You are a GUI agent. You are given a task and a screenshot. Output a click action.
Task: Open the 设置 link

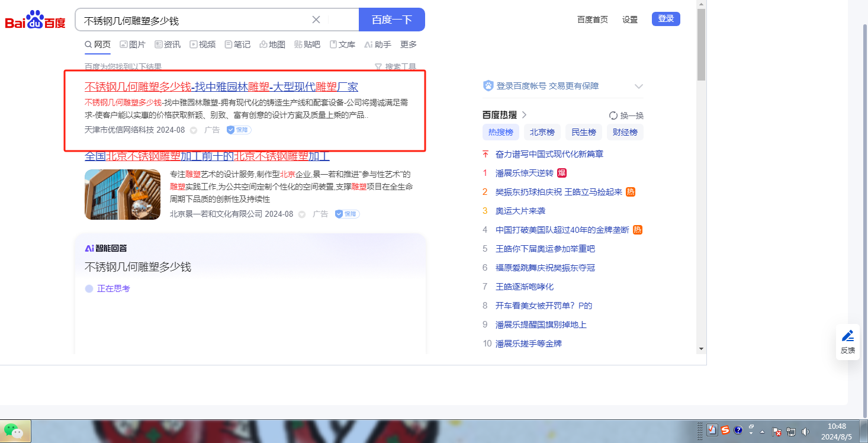coord(630,20)
